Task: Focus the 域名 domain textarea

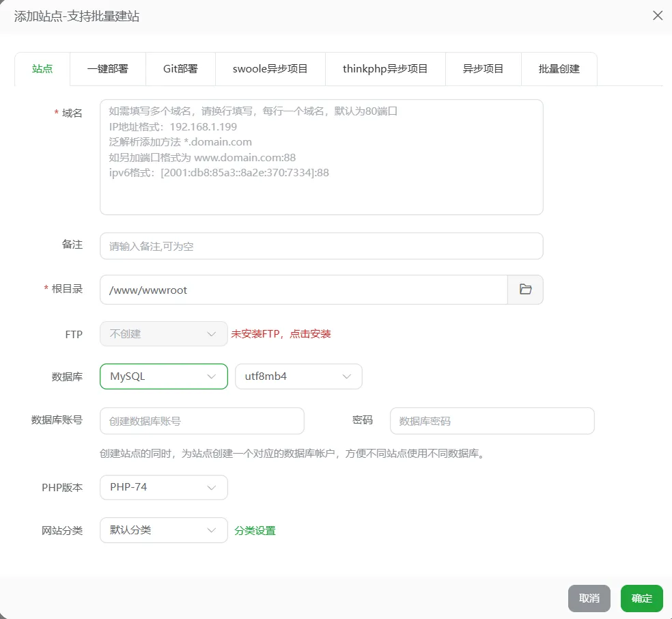Action: pos(322,157)
